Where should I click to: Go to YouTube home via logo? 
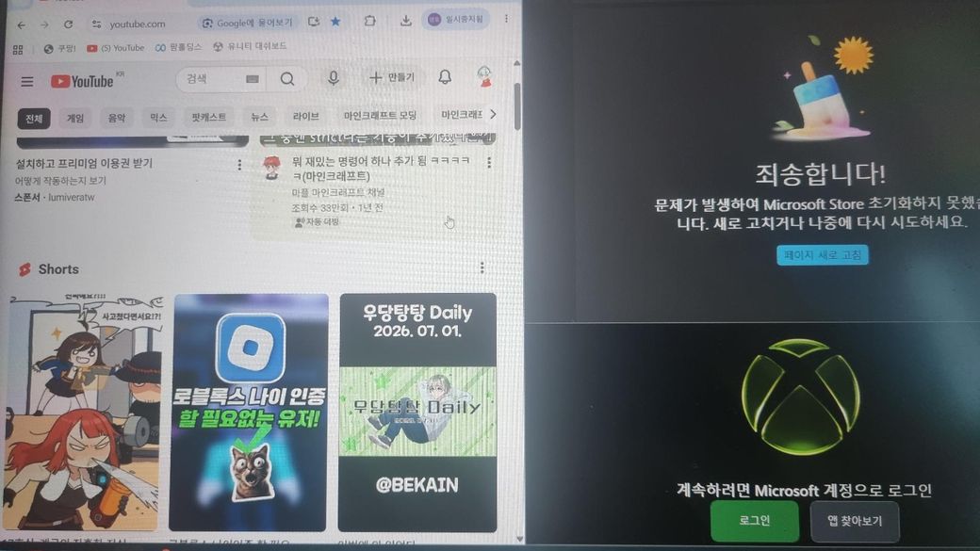(x=83, y=81)
